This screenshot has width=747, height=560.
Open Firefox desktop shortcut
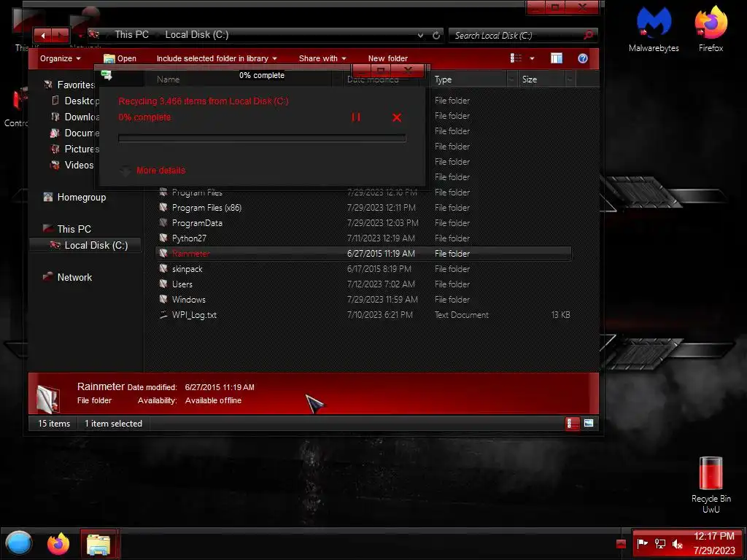pos(711,29)
